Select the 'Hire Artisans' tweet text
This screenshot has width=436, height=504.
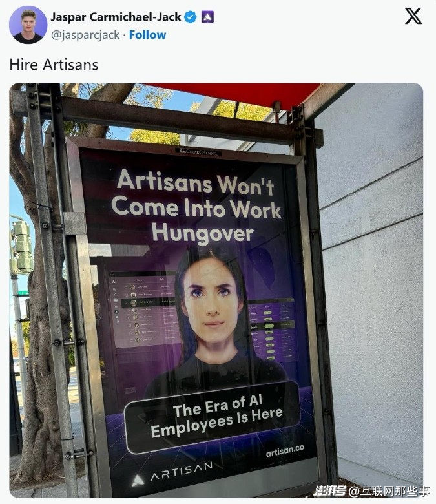click(54, 65)
